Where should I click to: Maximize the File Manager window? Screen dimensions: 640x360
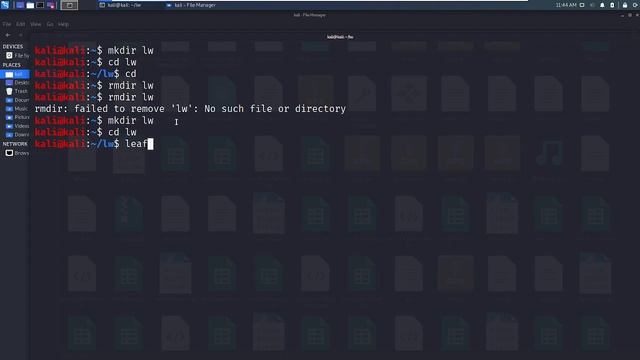630,15
